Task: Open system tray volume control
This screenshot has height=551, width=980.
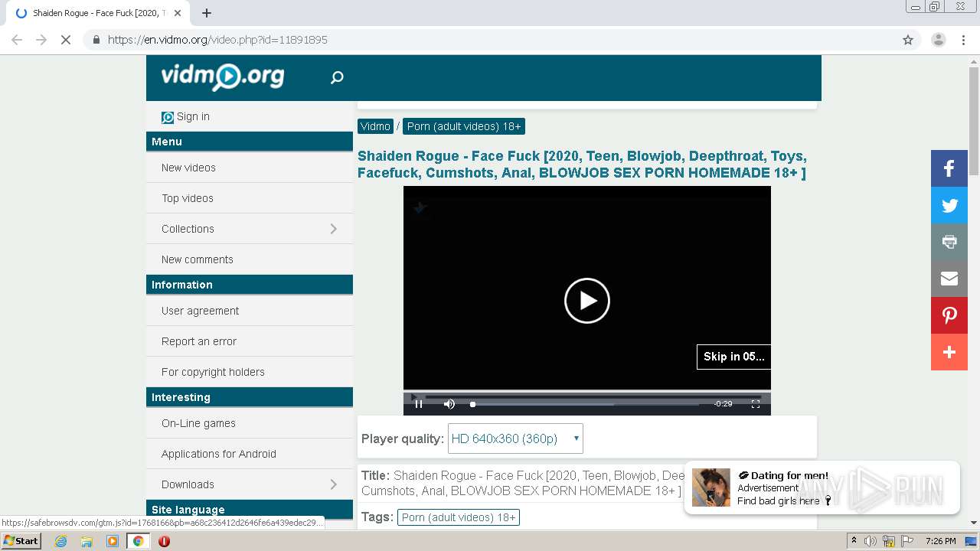Action: tap(871, 541)
